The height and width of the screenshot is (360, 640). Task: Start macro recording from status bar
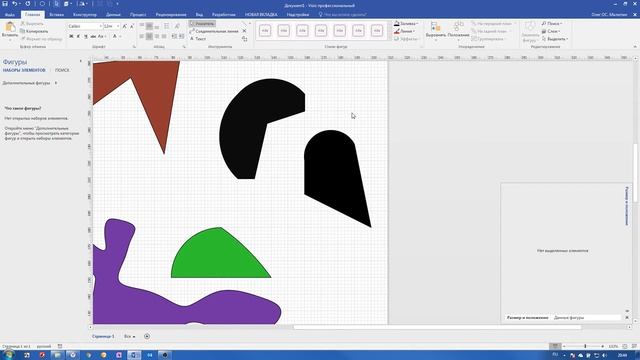tap(60, 346)
